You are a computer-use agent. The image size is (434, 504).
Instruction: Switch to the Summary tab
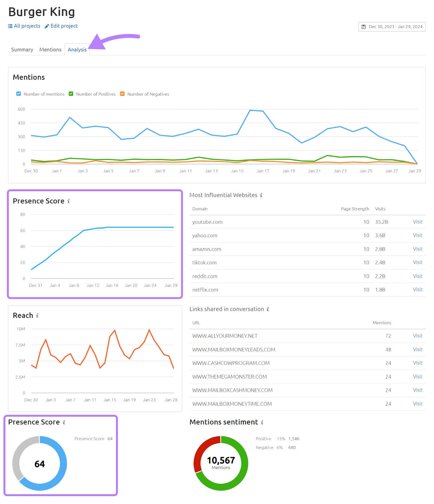pyautogui.click(x=22, y=50)
